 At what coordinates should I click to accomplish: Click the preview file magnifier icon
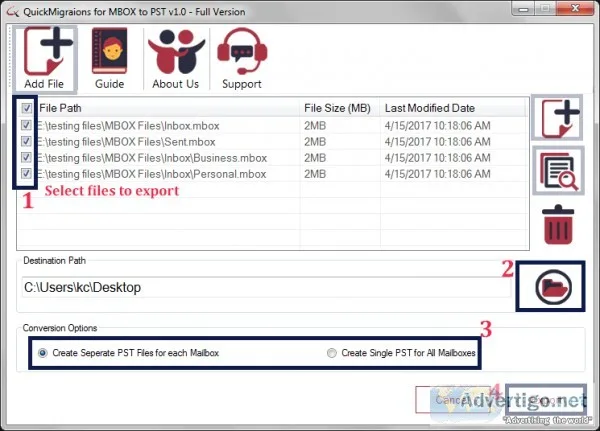click(x=558, y=170)
